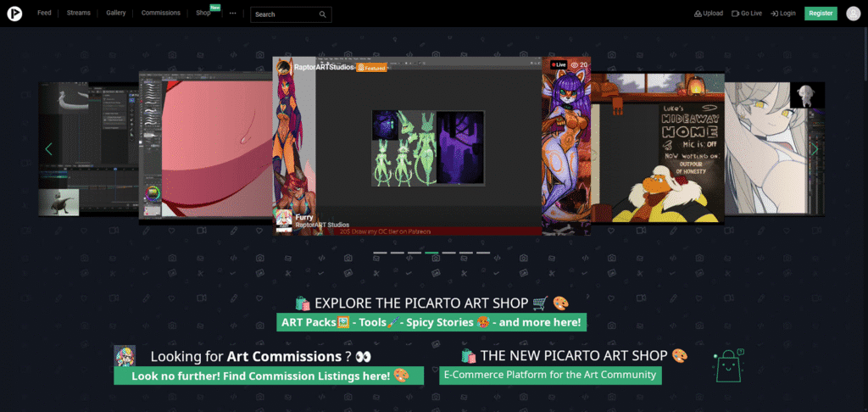Image resolution: width=868 pixels, height=412 pixels.
Task: Open the 3D modeling stream thumbnail at left
Action: pos(88,149)
